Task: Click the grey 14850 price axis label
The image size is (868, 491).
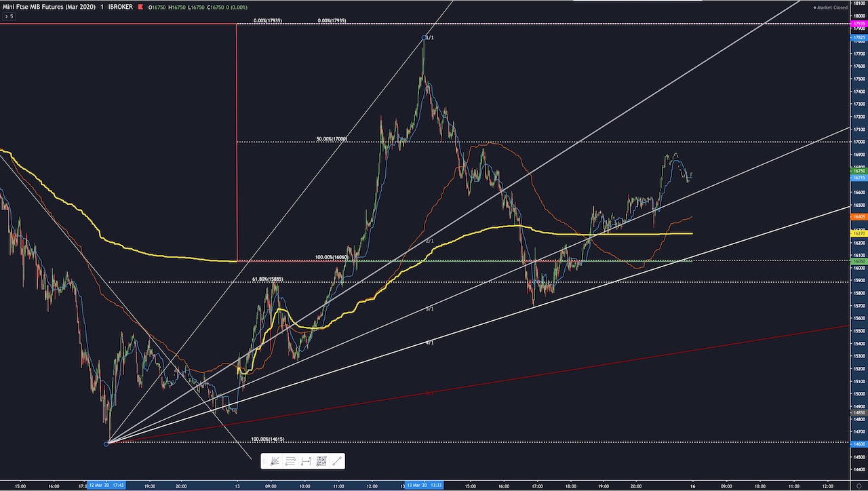Action: pyautogui.click(x=858, y=412)
